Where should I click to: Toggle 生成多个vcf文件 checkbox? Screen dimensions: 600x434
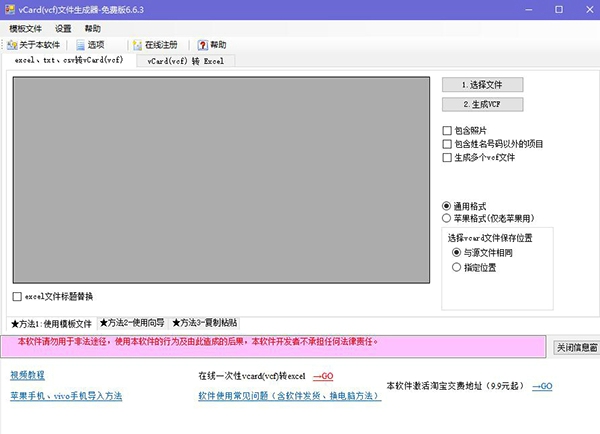448,157
